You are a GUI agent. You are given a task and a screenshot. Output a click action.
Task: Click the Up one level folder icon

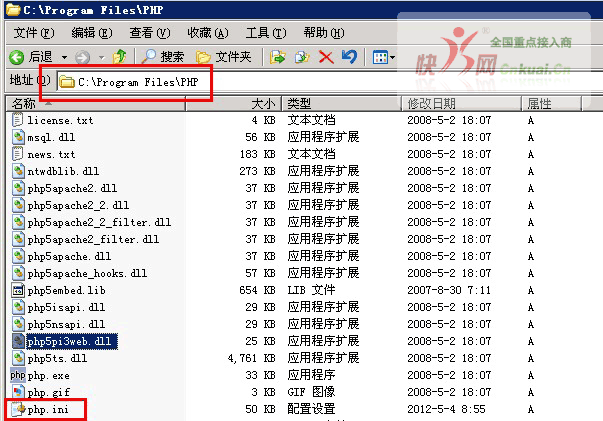click(x=121, y=57)
